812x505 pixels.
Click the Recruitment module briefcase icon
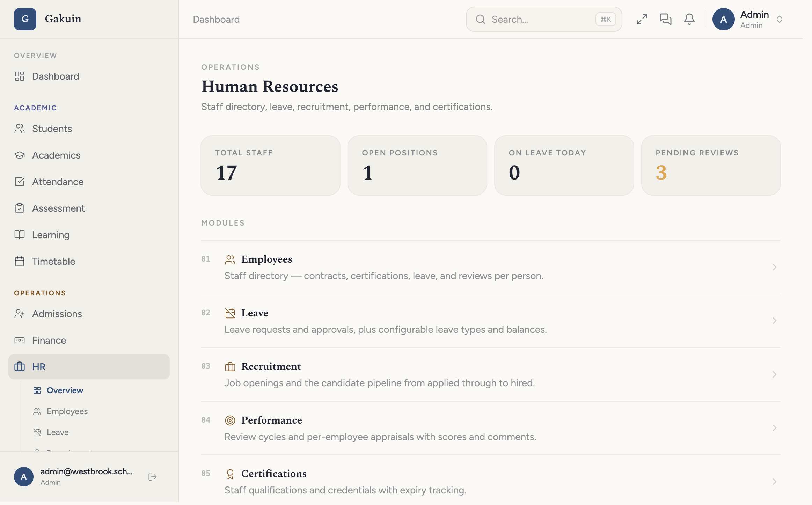(x=230, y=367)
